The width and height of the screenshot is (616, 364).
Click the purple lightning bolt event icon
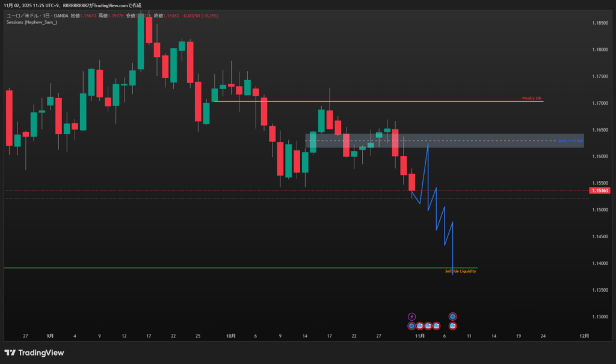coord(411,316)
